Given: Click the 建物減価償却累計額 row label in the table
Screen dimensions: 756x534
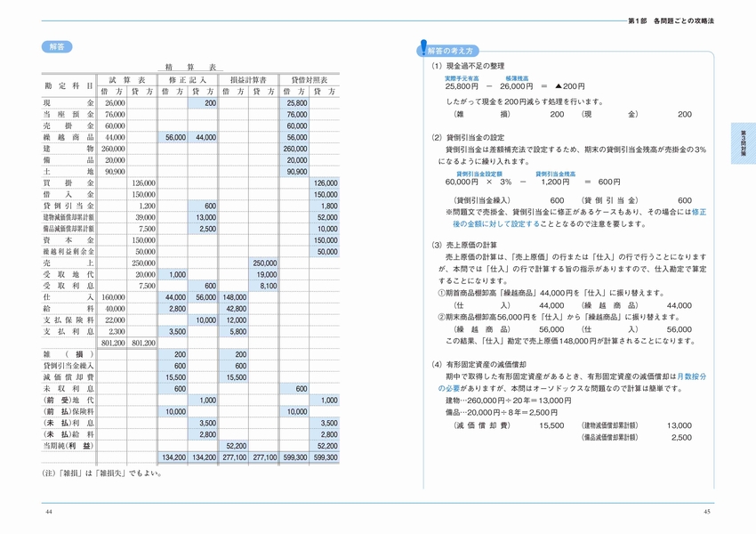Looking at the screenshot, I should pos(69,217).
